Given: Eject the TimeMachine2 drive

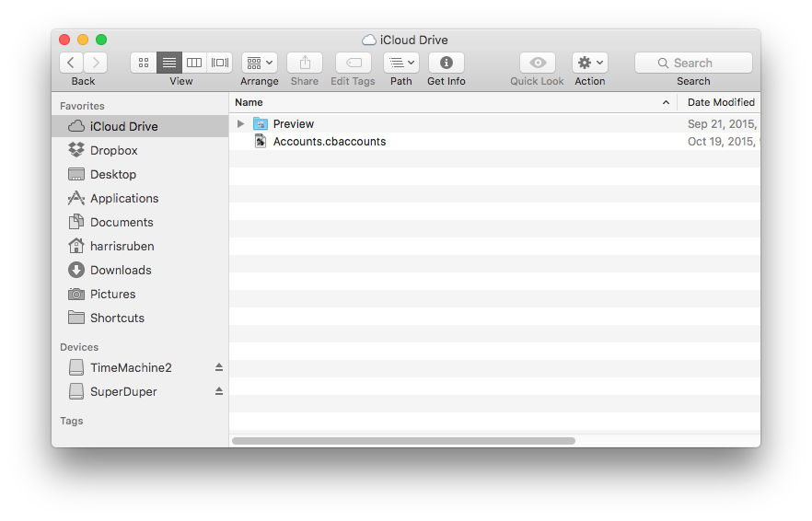Looking at the screenshot, I should tap(219, 367).
